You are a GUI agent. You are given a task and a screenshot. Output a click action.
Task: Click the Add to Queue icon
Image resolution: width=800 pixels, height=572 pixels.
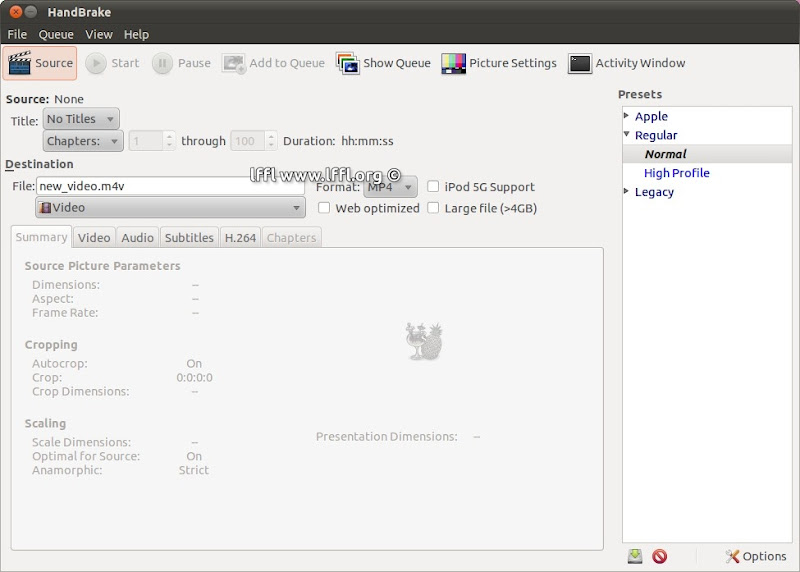(234, 63)
